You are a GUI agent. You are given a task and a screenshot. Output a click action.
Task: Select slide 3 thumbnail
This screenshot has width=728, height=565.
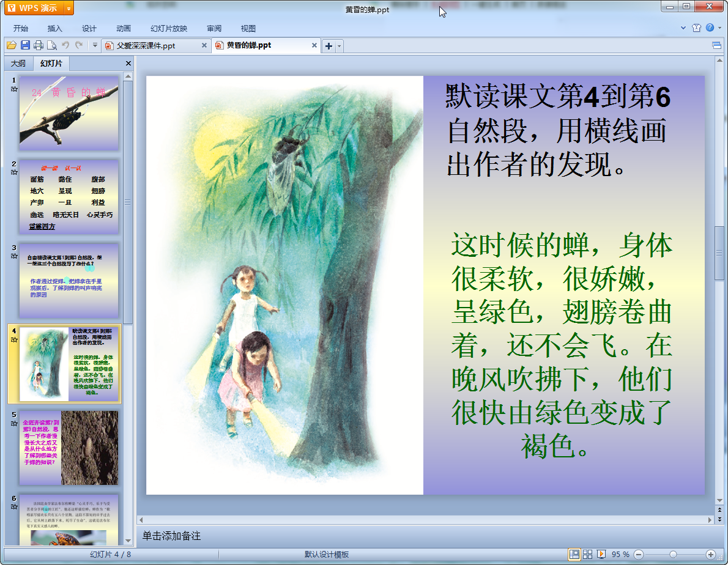tap(69, 281)
